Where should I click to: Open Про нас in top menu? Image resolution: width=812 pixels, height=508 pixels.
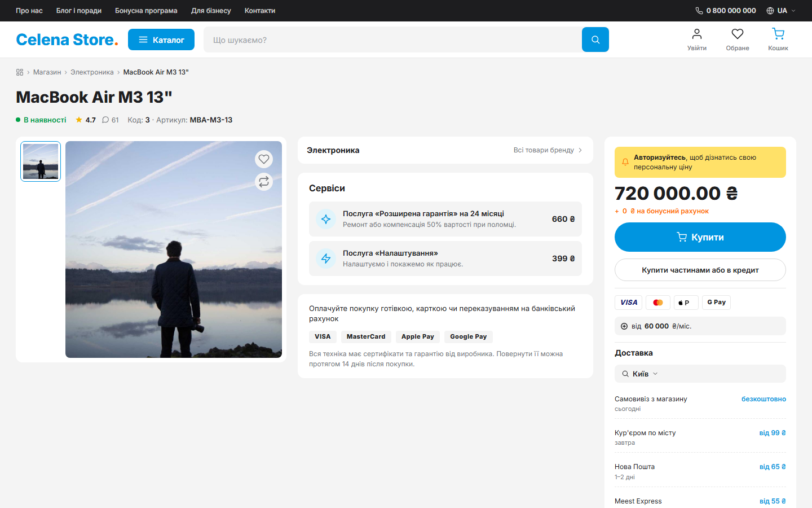click(29, 11)
